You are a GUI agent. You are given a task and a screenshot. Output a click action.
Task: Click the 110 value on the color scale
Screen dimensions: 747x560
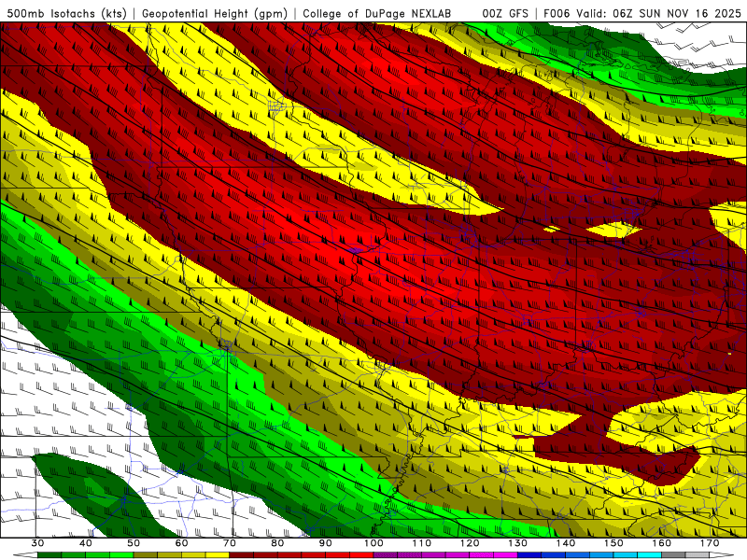(422, 543)
